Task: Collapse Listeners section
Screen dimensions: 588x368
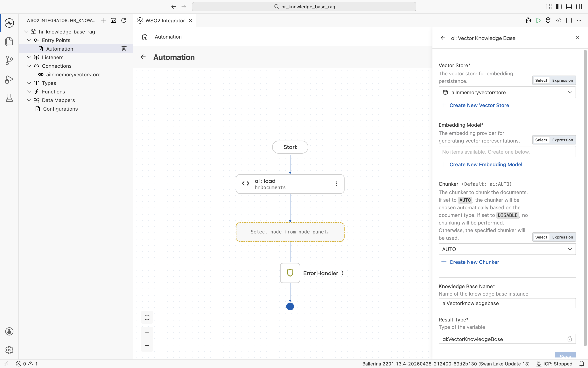Action: tap(29, 57)
